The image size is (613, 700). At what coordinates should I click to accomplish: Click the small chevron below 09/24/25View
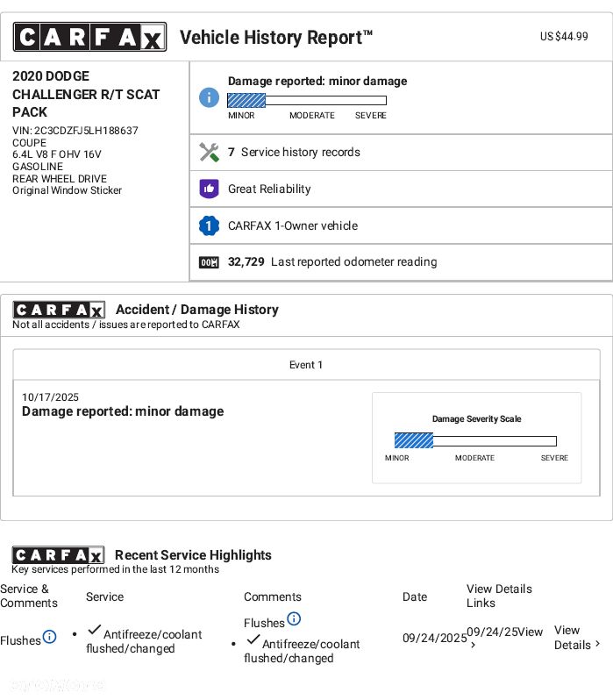(473, 645)
